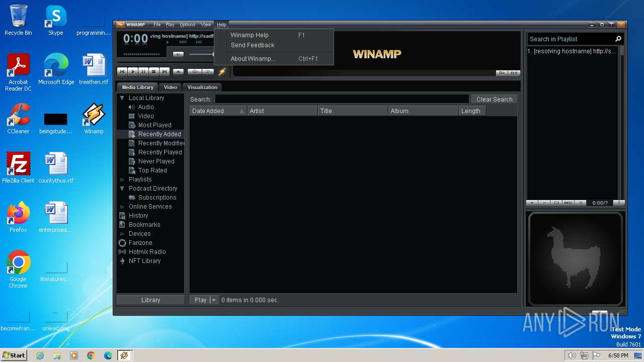This screenshot has height=362, width=644.
Task: Sort by the Artist column header
Action: click(x=282, y=111)
